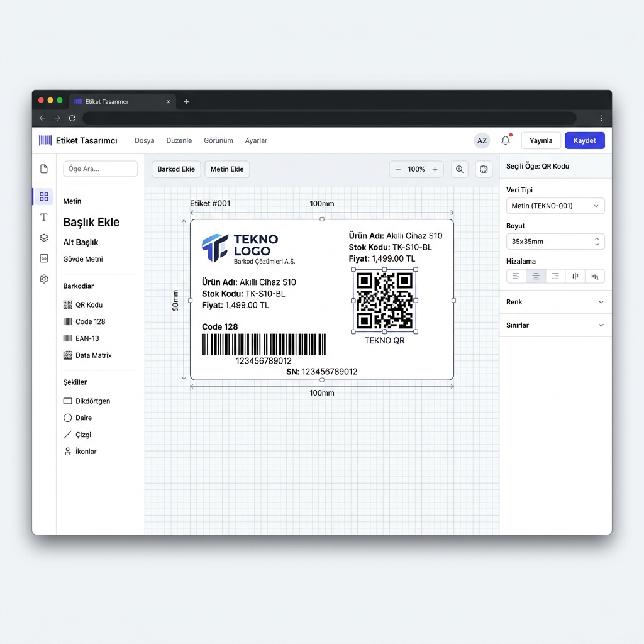The image size is (644, 644).
Task: Save with the Kaydet button
Action: coord(584,140)
